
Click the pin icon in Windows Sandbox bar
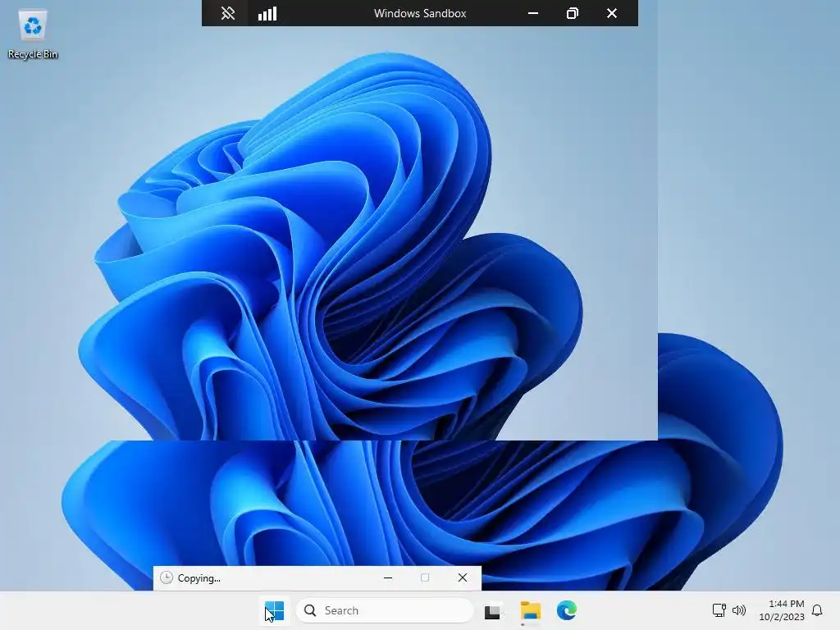tap(228, 13)
